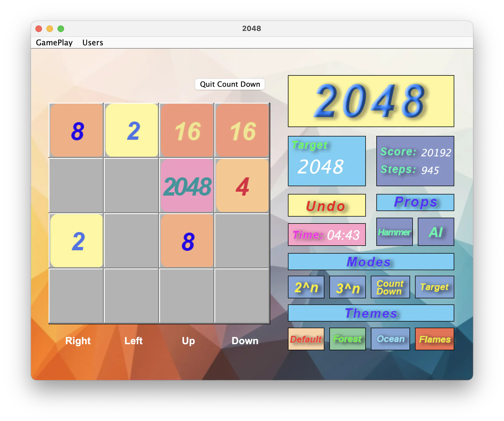Switch to 3^n mode

click(x=347, y=287)
